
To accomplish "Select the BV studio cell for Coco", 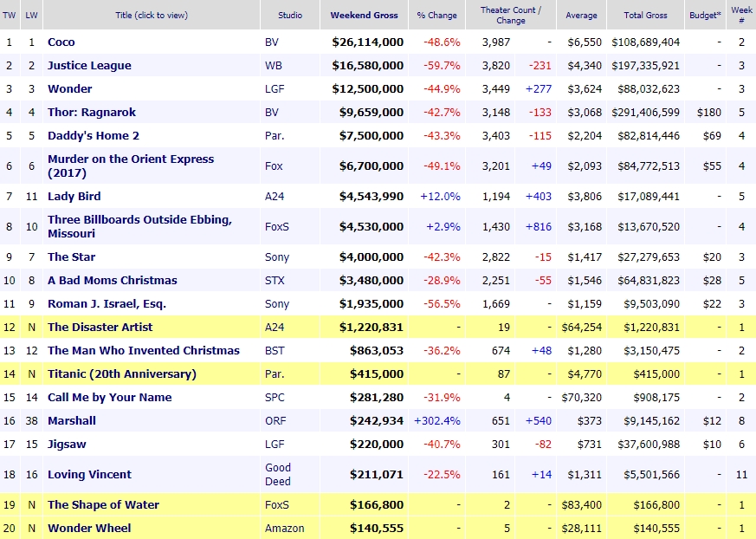I will click(x=272, y=42).
